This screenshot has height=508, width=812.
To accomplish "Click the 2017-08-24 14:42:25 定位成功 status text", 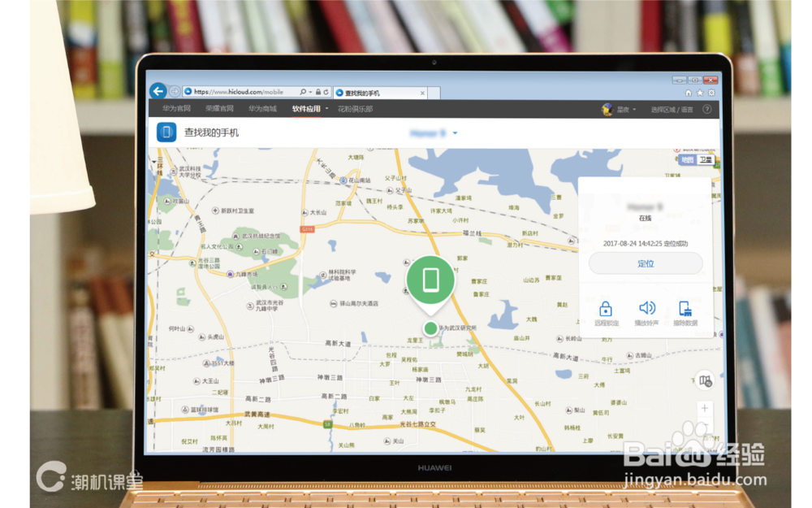I will 646,244.
